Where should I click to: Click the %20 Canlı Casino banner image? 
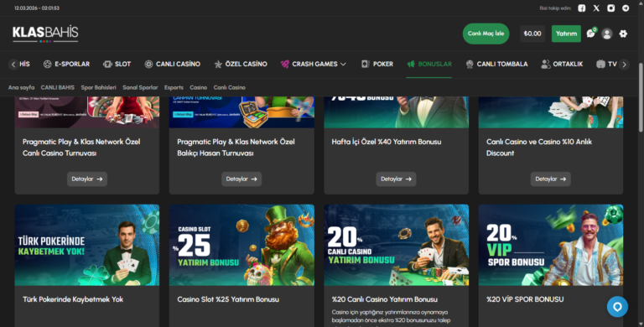397,245
